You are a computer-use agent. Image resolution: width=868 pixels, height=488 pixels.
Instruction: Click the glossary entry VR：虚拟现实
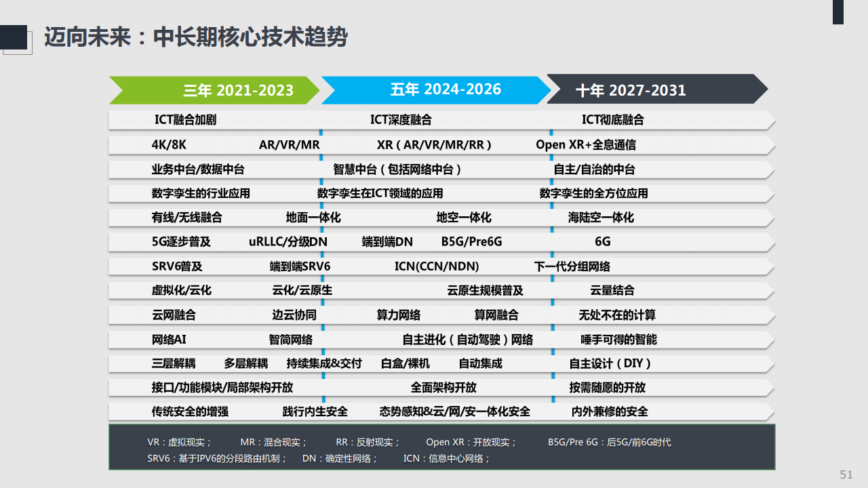179,443
